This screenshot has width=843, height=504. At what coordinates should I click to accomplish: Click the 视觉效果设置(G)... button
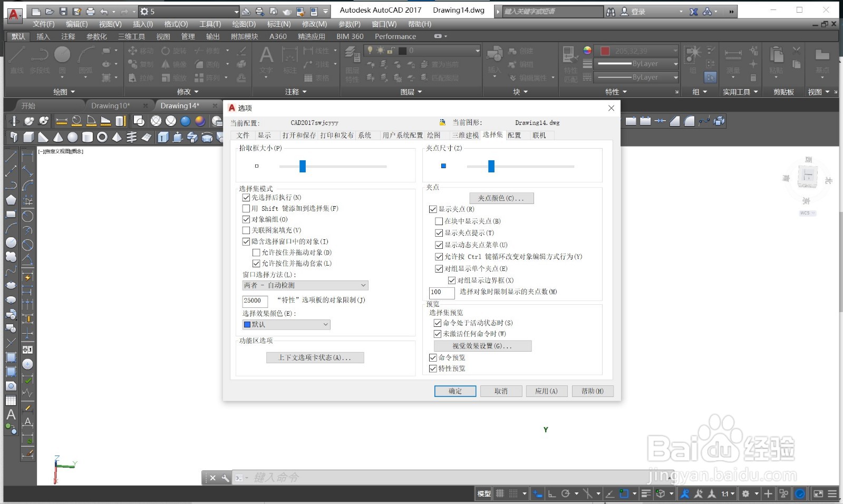(482, 346)
